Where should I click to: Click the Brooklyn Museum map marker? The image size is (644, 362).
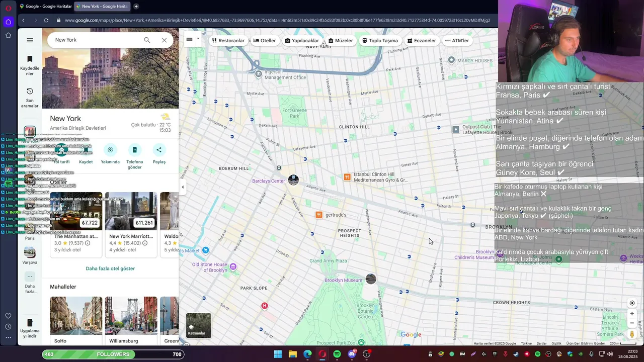[371, 279]
